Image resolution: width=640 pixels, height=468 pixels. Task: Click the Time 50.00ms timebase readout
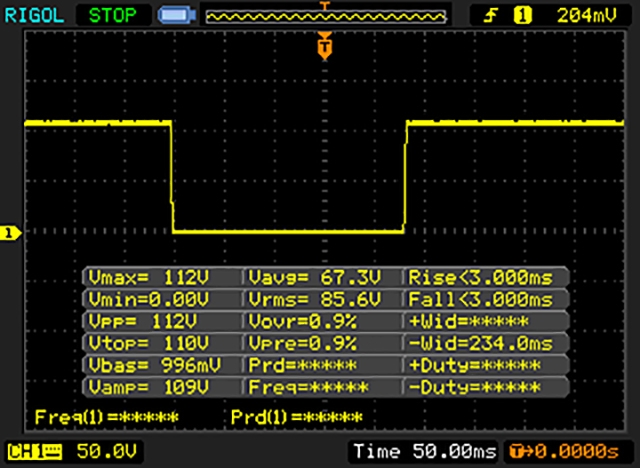(424, 451)
